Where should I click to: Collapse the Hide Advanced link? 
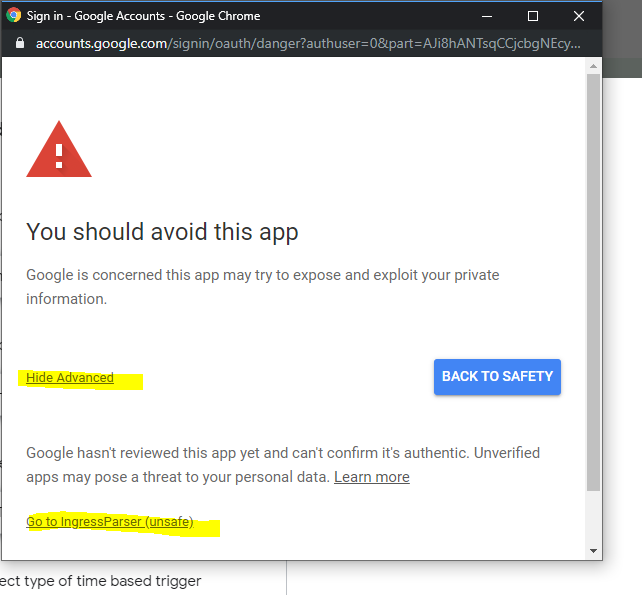pos(70,378)
